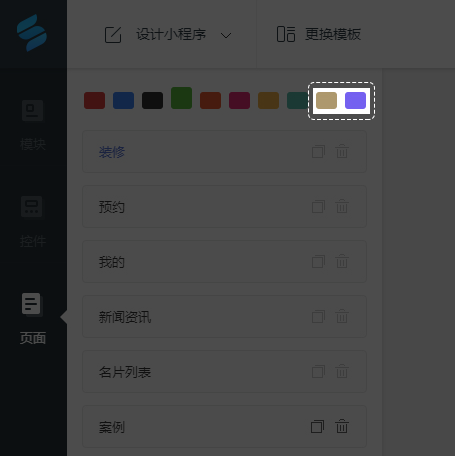Copy the 新闻资讯 page using copy icon
This screenshot has width=455, height=456.
(318, 316)
